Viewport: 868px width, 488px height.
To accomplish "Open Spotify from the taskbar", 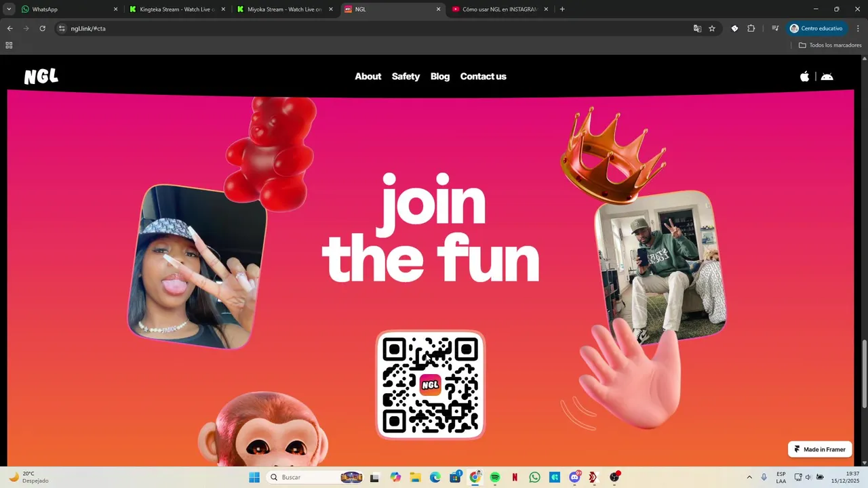I will 495,477.
